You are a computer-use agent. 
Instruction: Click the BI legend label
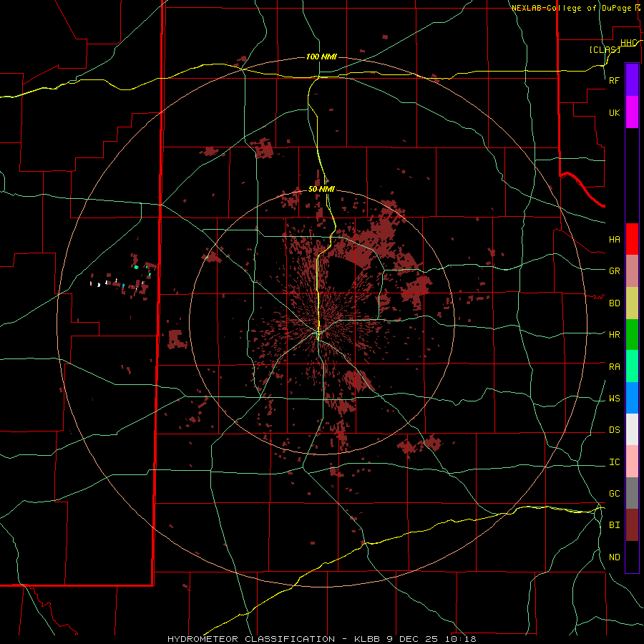(x=615, y=525)
